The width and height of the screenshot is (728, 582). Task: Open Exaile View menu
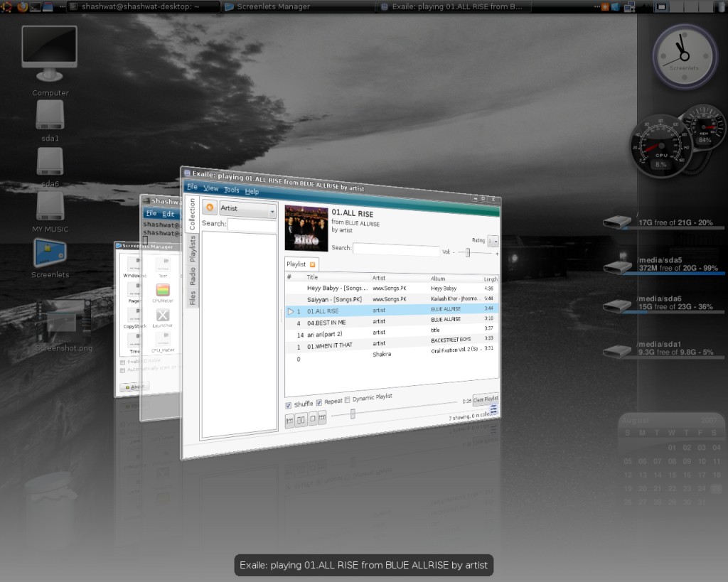pos(210,188)
